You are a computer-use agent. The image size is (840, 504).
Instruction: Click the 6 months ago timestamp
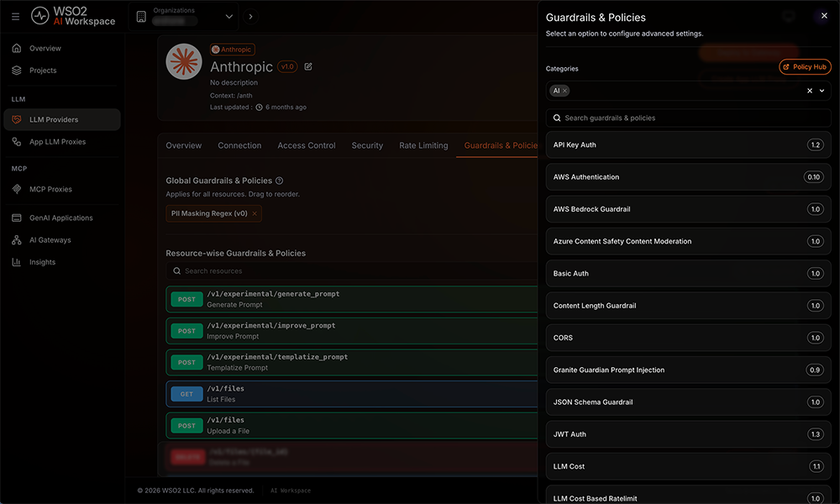coord(286,108)
